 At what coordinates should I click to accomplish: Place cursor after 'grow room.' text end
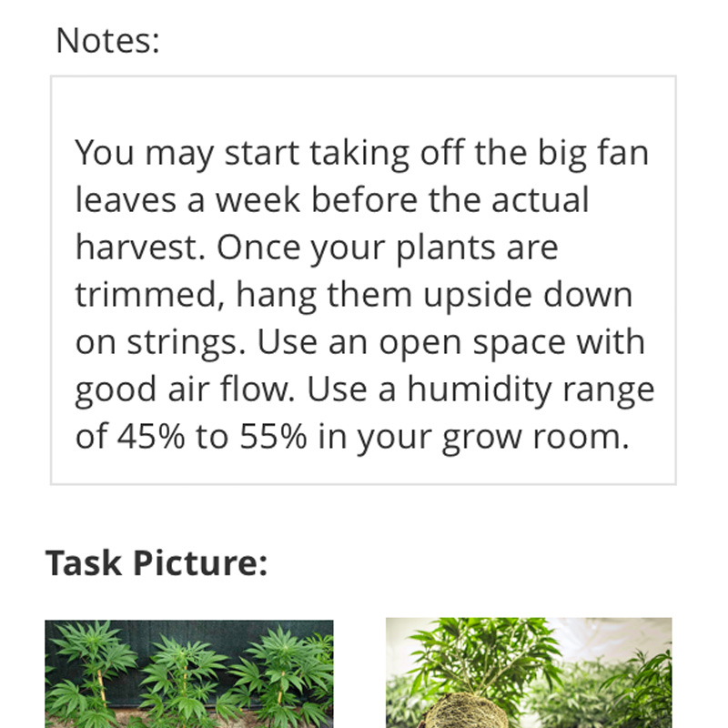point(630,437)
